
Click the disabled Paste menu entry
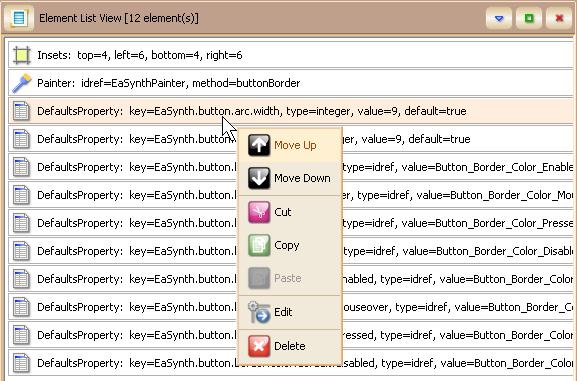click(x=290, y=278)
